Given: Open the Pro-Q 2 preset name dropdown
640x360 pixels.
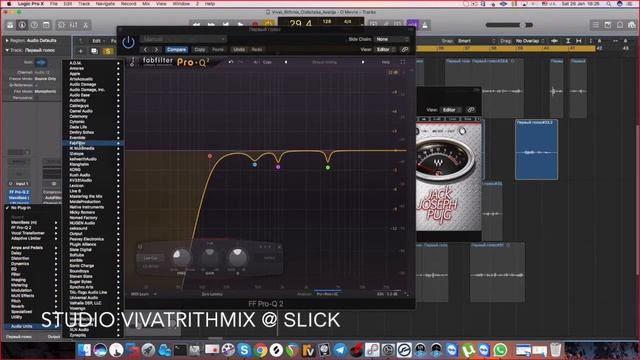Looking at the screenshot, I should tap(183, 39).
